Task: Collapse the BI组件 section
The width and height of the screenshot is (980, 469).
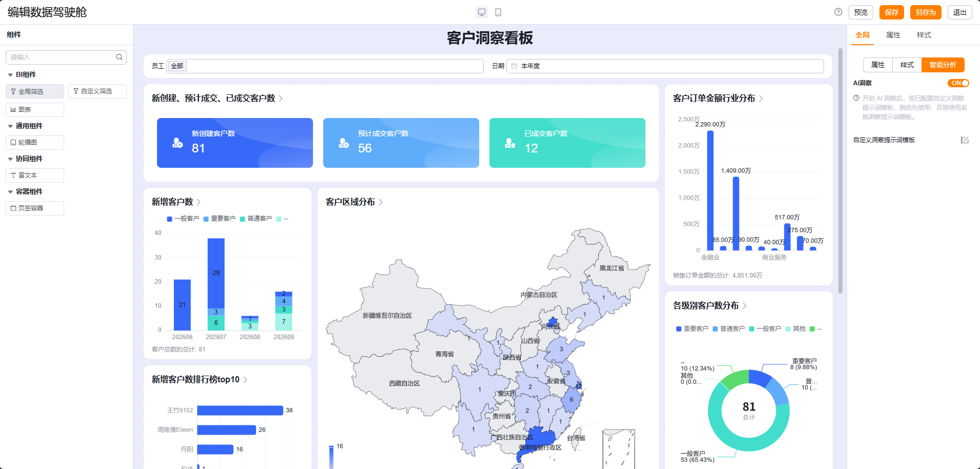Action: click(10, 75)
